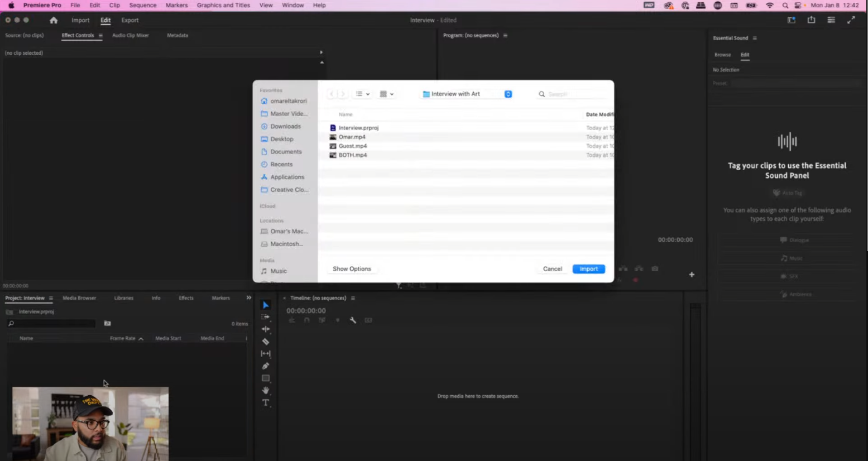Click the timeline captions CC icon
Screen dimensions: 868x461
(x=368, y=320)
